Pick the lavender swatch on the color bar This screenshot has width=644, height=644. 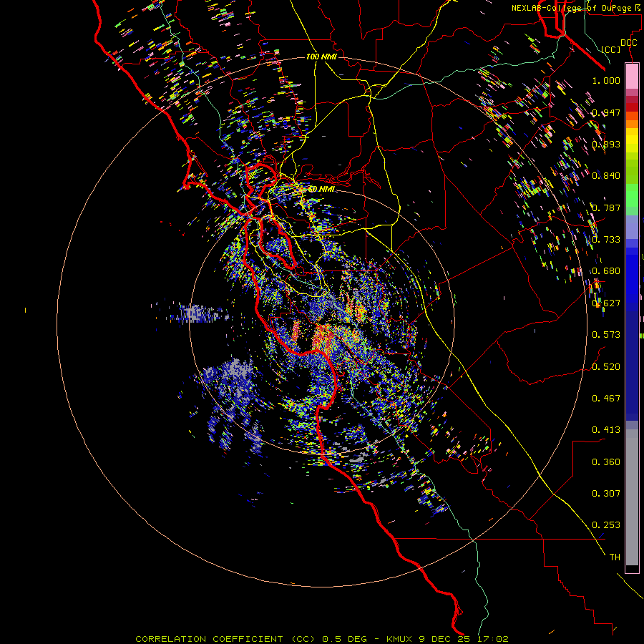click(632, 227)
